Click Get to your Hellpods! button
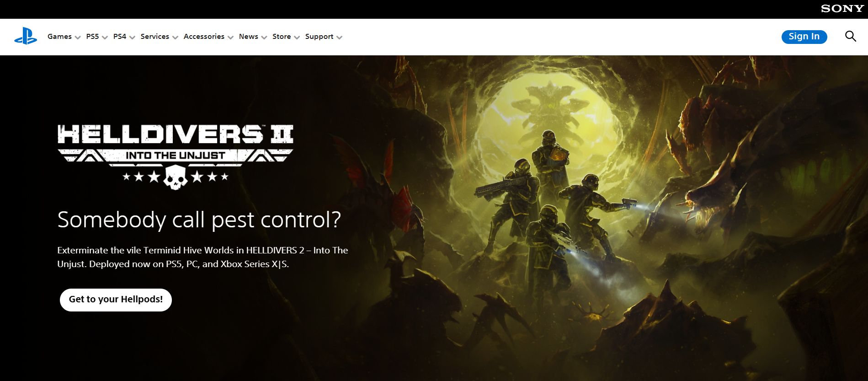Image resolution: width=868 pixels, height=381 pixels. pos(116,300)
